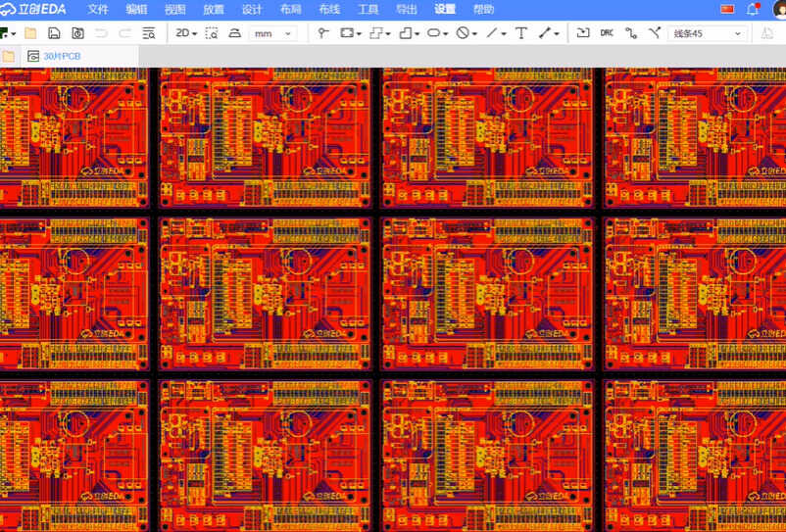Click the save-as icon with clock
Screen dimensions: 786x532
click(77, 33)
